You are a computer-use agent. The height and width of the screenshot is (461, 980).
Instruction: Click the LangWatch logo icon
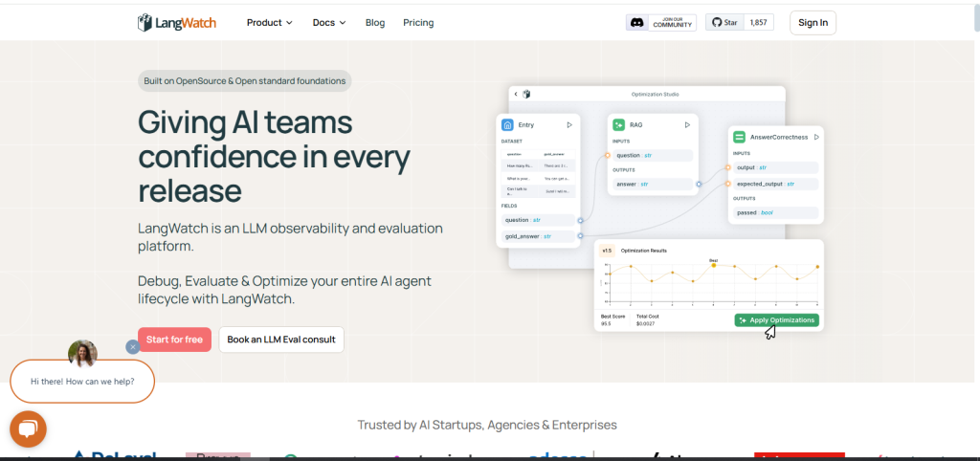coord(145,23)
